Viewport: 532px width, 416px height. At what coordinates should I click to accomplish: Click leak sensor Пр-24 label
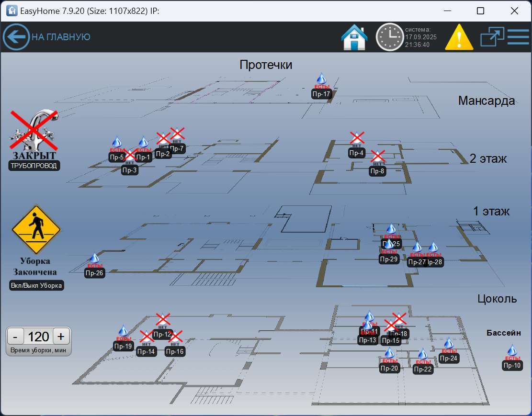coord(449,358)
